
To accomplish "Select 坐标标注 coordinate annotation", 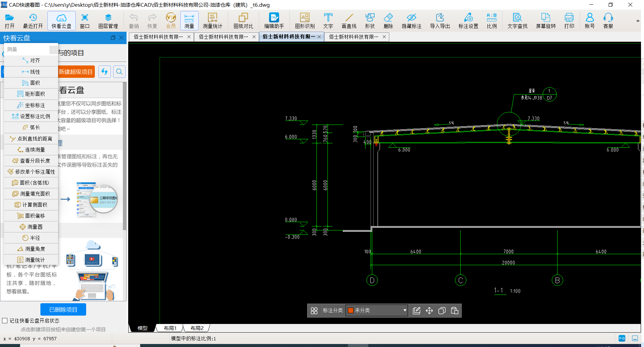I will click(x=31, y=105).
